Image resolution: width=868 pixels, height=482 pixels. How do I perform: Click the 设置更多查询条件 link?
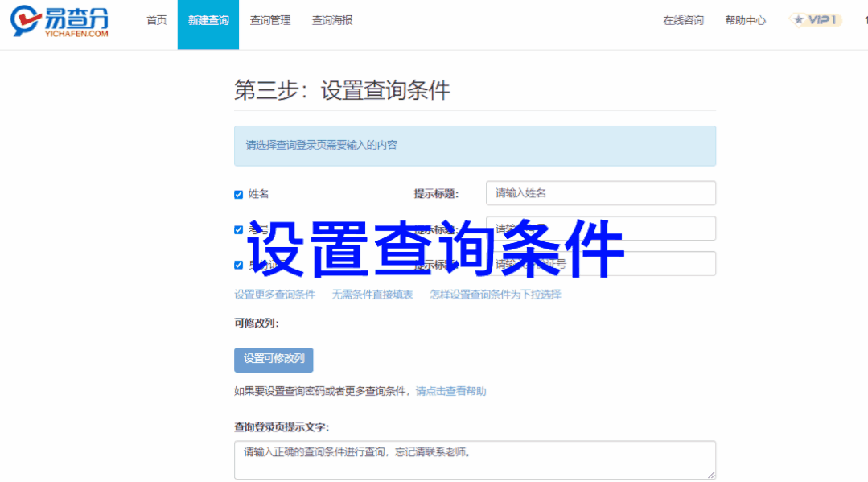click(x=274, y=295)
